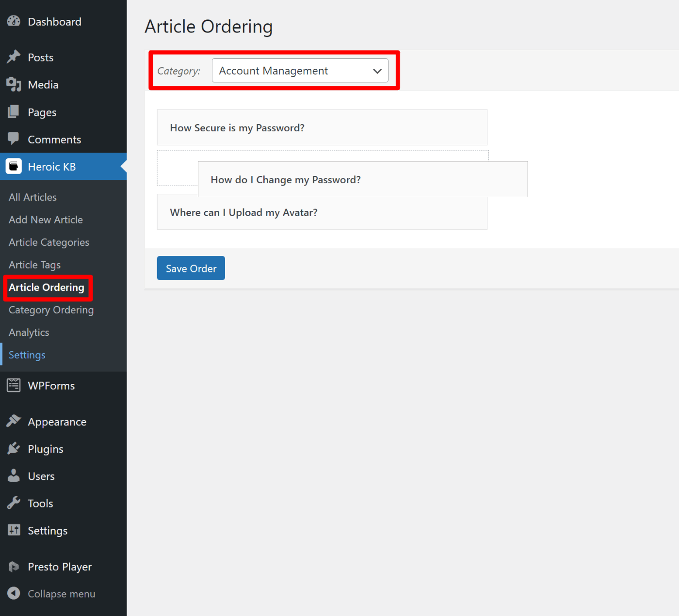This screenshot has height=616, width=679.
Task: Click the WPForms form icon
Action: pos(14,385)
